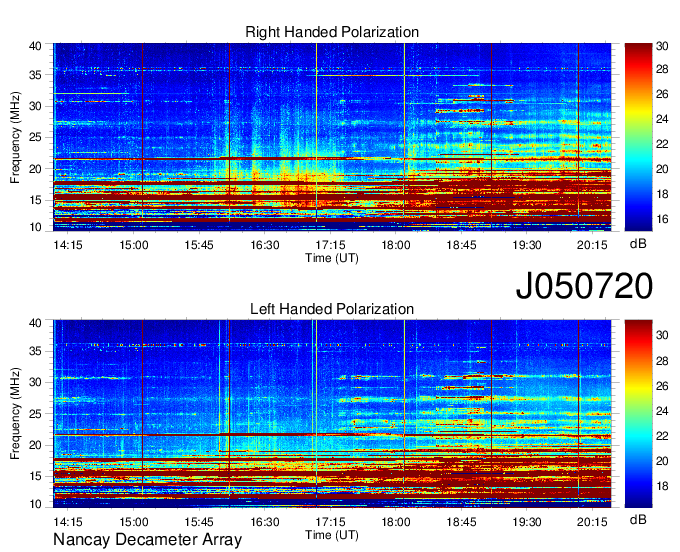Viewport: 680px width, 552px height.
Task: Click the Right Handed Polarization spectrogram image
Action: (332, 137)
